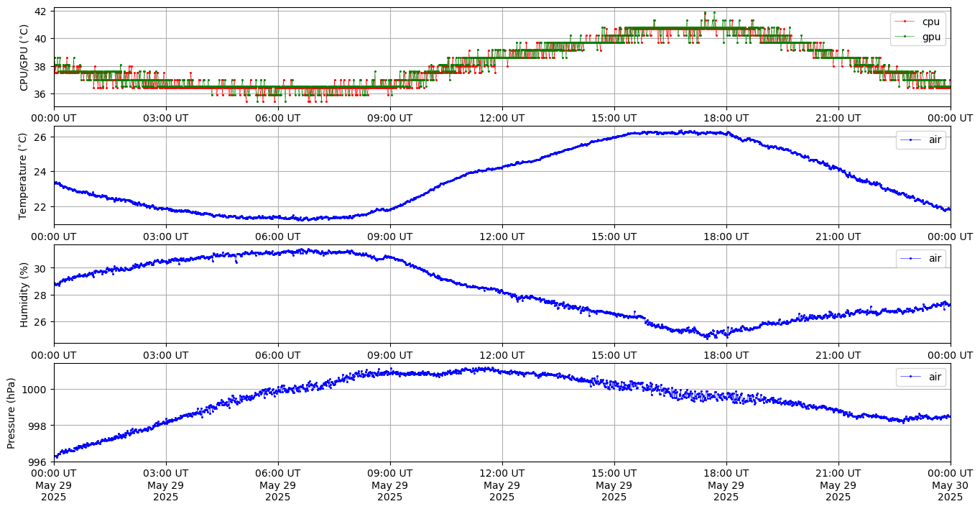980x509 pixels.
Task: Click the '00:00 UT May 30 2025' time label
Action: pyautogui.click(x=950, y=485)
